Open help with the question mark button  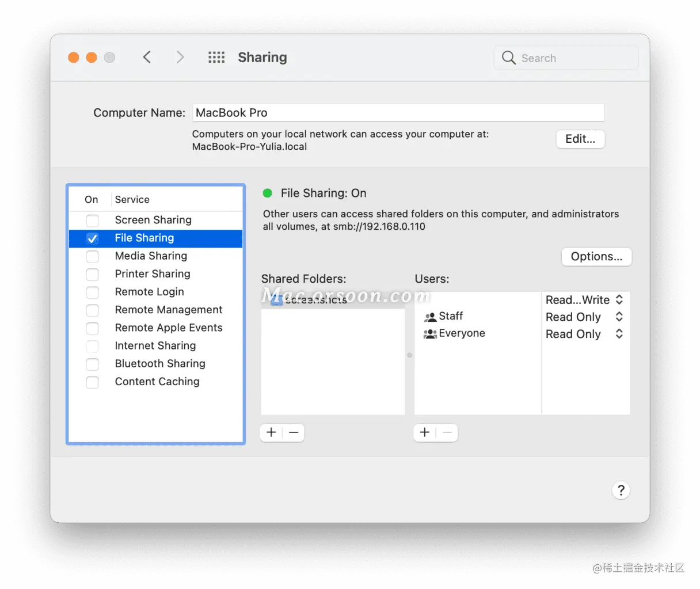click(621, 491)
